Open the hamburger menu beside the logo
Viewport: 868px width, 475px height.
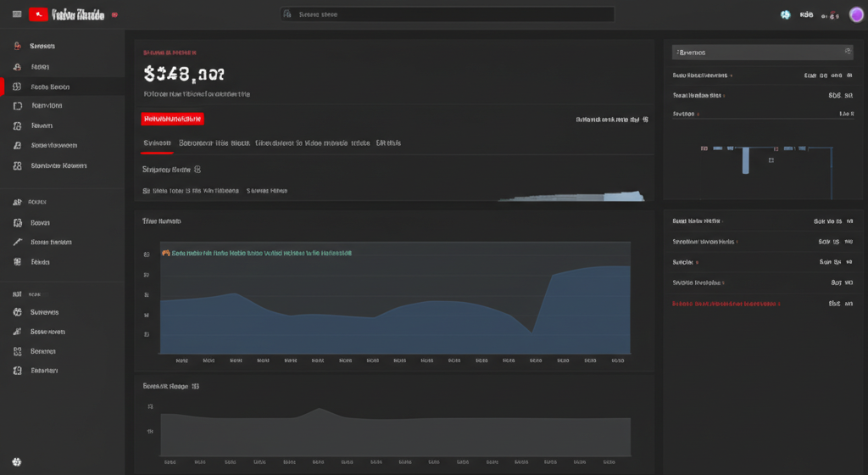point(16,14)
